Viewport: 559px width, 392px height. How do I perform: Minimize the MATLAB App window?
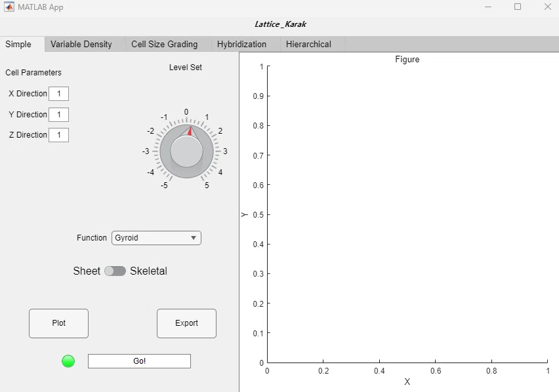(x=488, y=7)
